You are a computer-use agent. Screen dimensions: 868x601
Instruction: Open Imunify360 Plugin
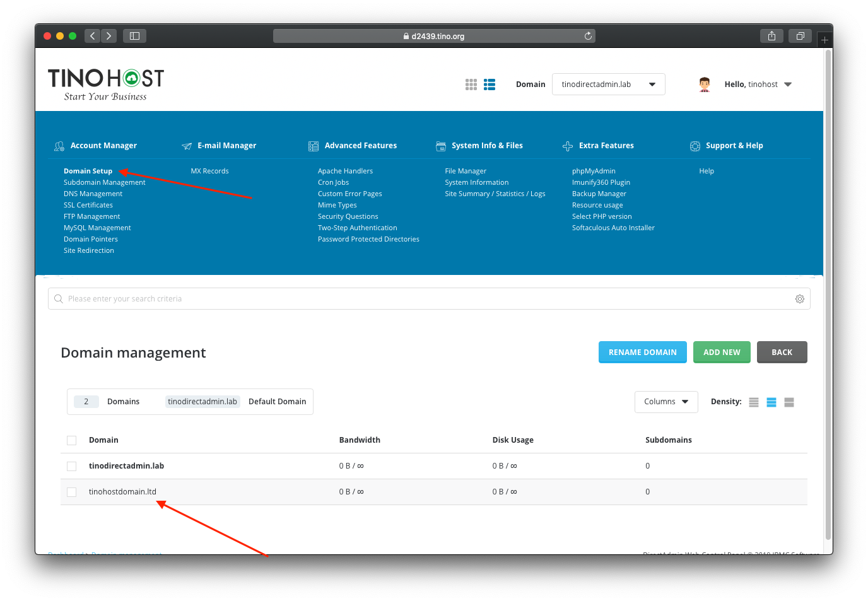[601, 182]
